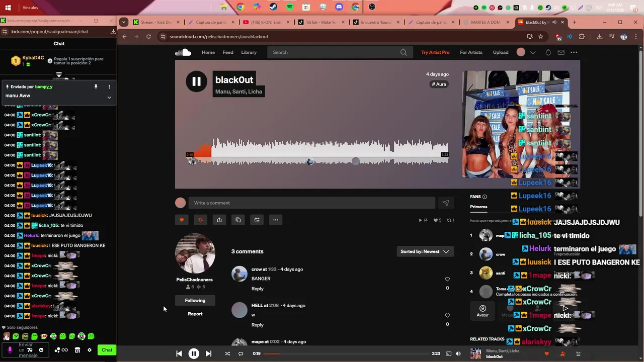644x362 pixels.
Task: Toggle repeat in the bottom player
Action: click(240, 353)
